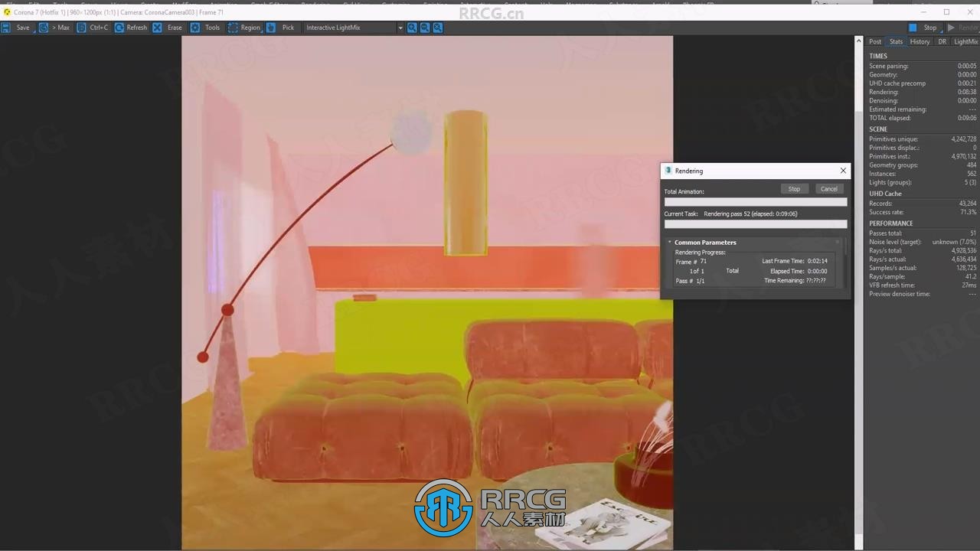Click the Save disk icon
This screenshot has height=551, width=980.
(5, 28)
